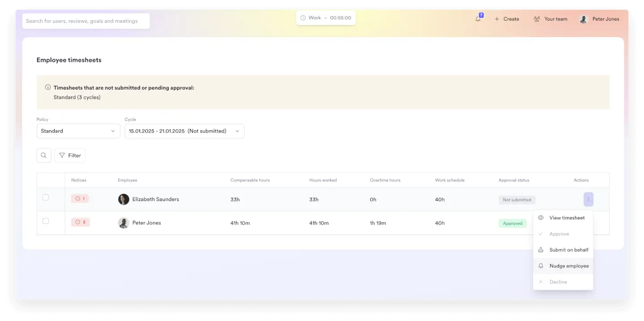Image resolution: width=644 pixels, height=321 pixels.
Task: Click the team people icon
Action: [537, 19]
